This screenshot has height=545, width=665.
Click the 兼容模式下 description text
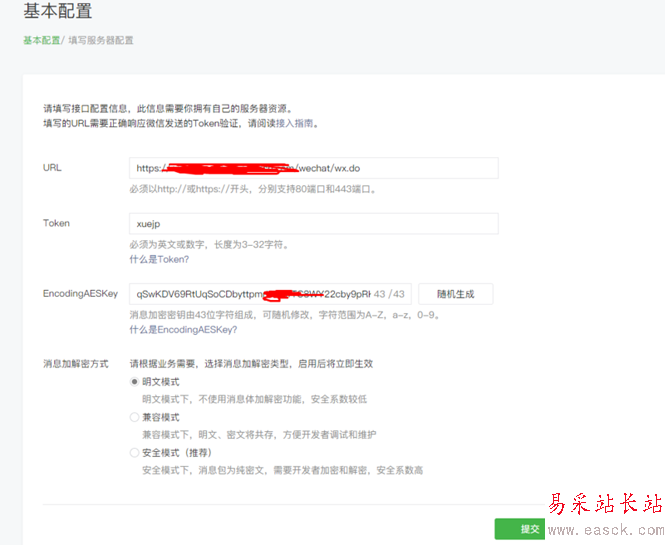pyautogui.click(x=259, y=435)
